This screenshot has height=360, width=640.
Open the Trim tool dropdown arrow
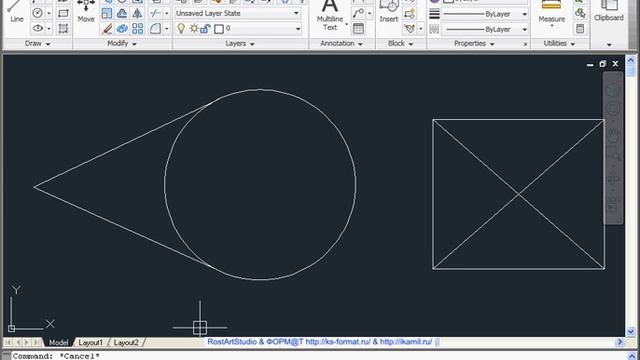(x=166, y=13)
